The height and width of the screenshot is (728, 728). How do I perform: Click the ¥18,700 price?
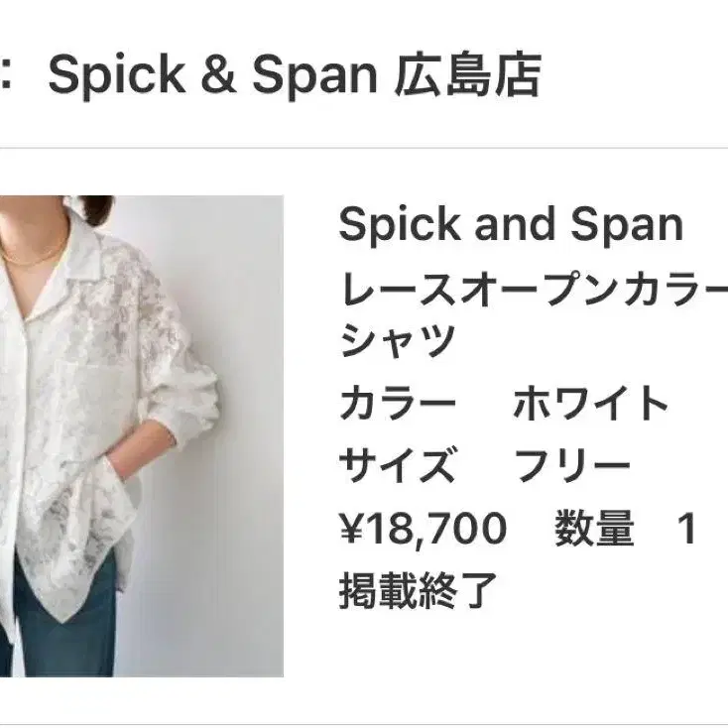point(423,528)
